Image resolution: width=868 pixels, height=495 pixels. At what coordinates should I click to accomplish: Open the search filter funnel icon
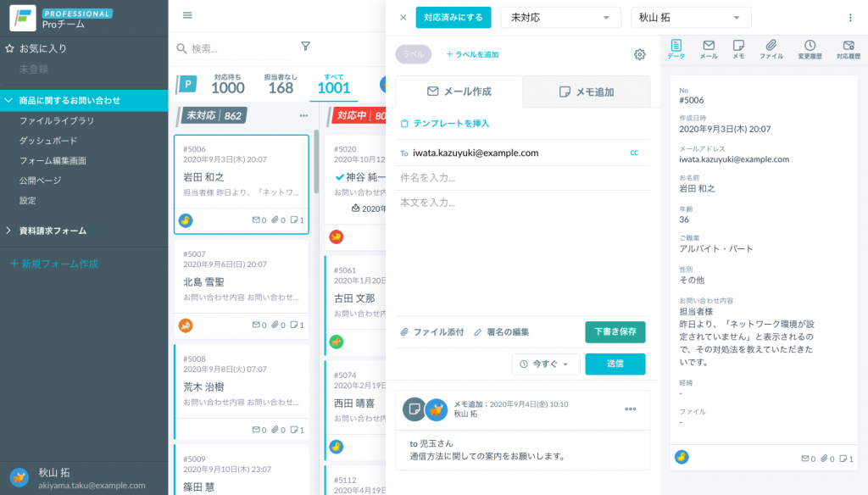[305, 47]
